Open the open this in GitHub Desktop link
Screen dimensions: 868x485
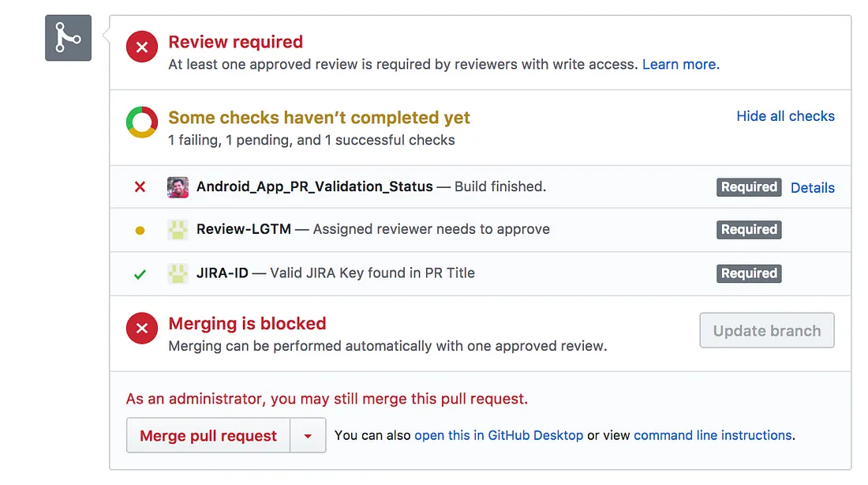click(x=499, y=436)
